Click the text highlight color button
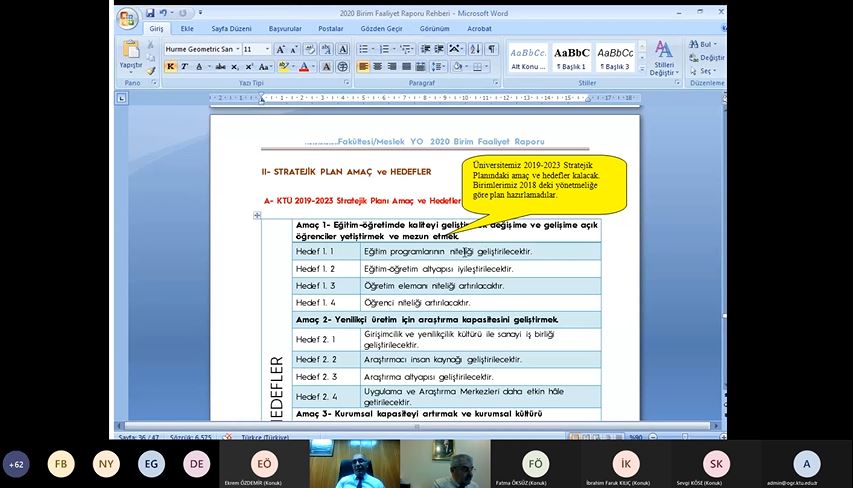 (x=284, y=67)
